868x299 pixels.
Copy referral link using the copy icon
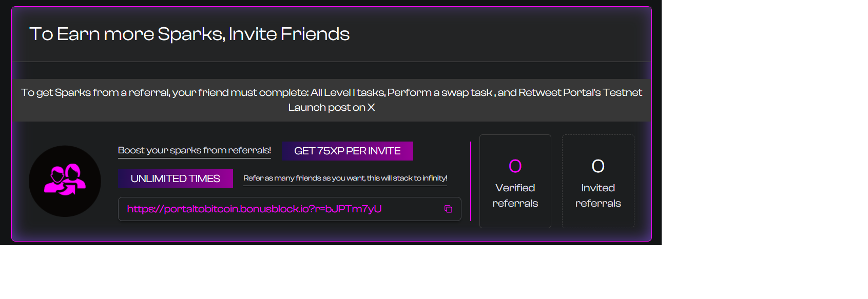(x=448, y=209)
